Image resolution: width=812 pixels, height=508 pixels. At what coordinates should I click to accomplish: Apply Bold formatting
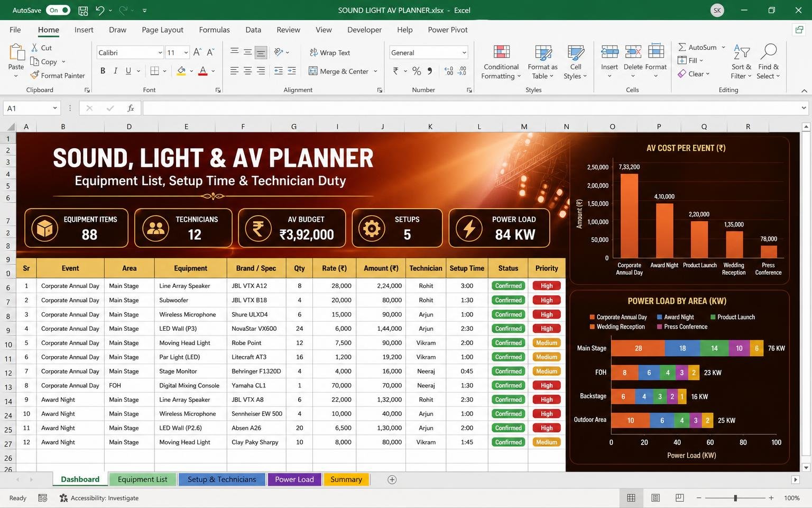click(103, 71)
